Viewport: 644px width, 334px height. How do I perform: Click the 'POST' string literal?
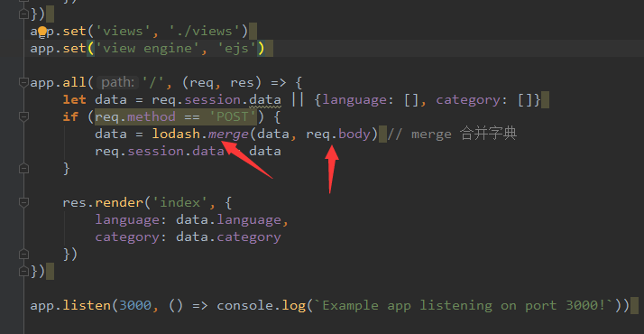233,116
